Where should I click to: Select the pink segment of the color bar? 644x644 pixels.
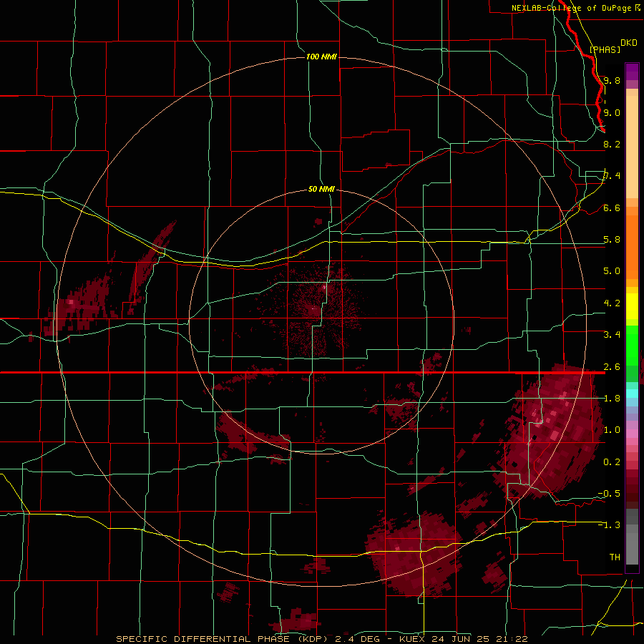(x=632, y=434)
